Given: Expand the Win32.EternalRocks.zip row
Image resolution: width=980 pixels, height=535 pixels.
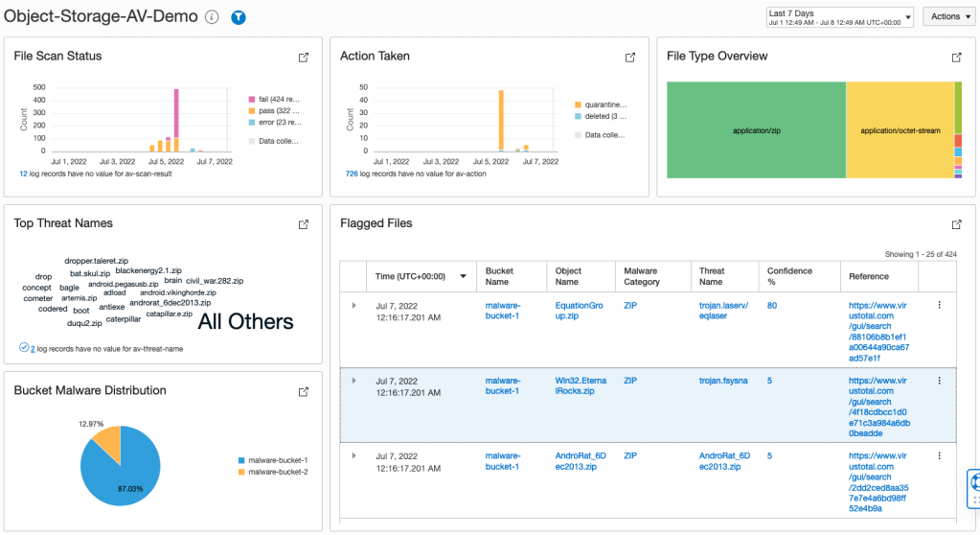Looking at the screenshot, I should click(x=353, y=381).
